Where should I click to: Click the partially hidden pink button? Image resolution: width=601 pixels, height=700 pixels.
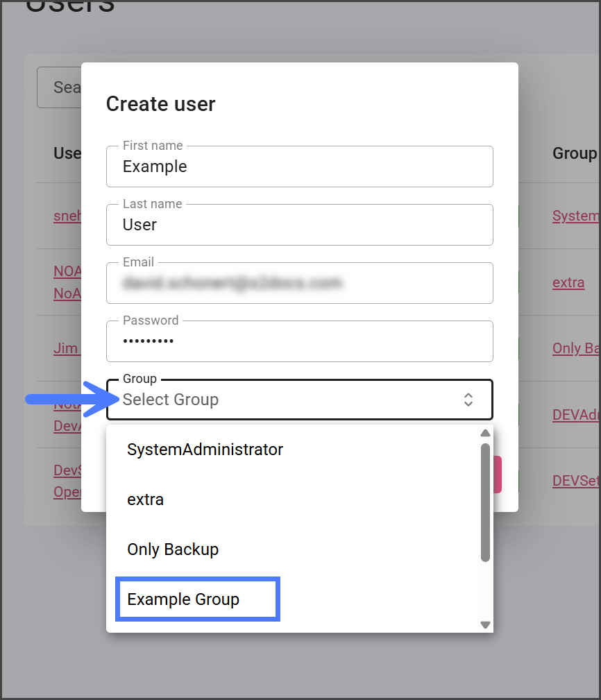click(497, 475)
